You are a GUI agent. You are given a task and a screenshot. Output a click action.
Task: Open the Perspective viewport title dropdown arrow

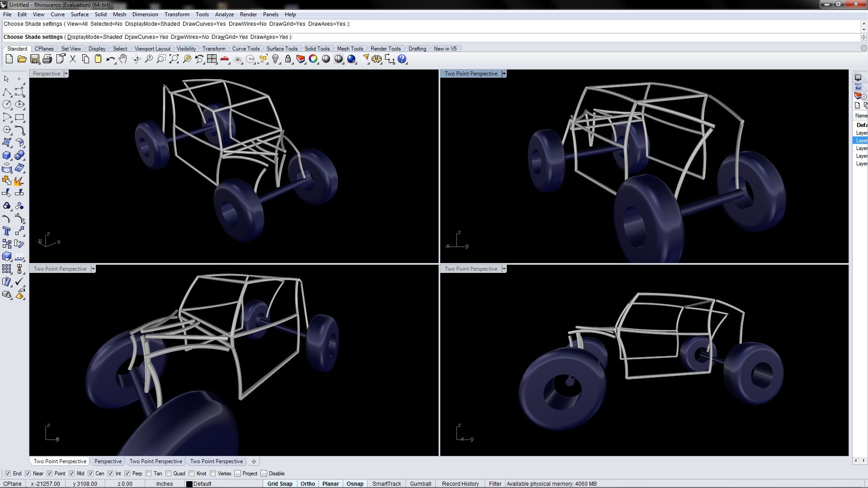point(66,74)
